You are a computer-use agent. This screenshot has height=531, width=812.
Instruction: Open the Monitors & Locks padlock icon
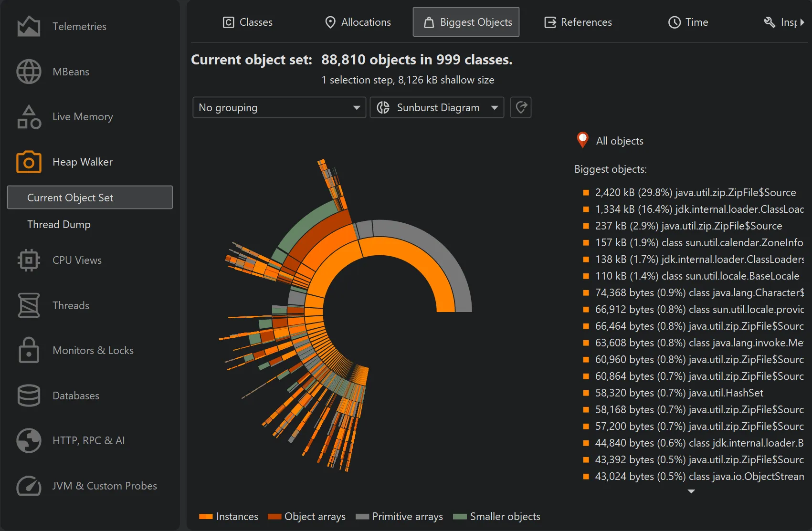coord(29,350)
